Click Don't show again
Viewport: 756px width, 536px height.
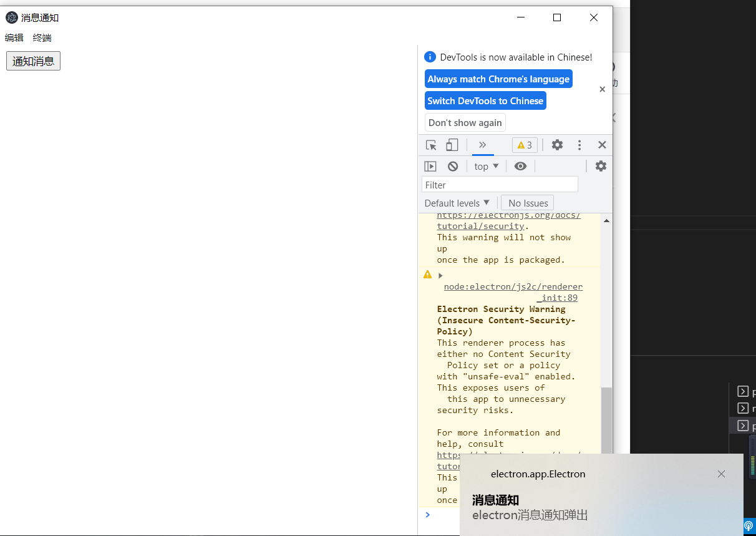pyautogui.click(x=465, y=122)
